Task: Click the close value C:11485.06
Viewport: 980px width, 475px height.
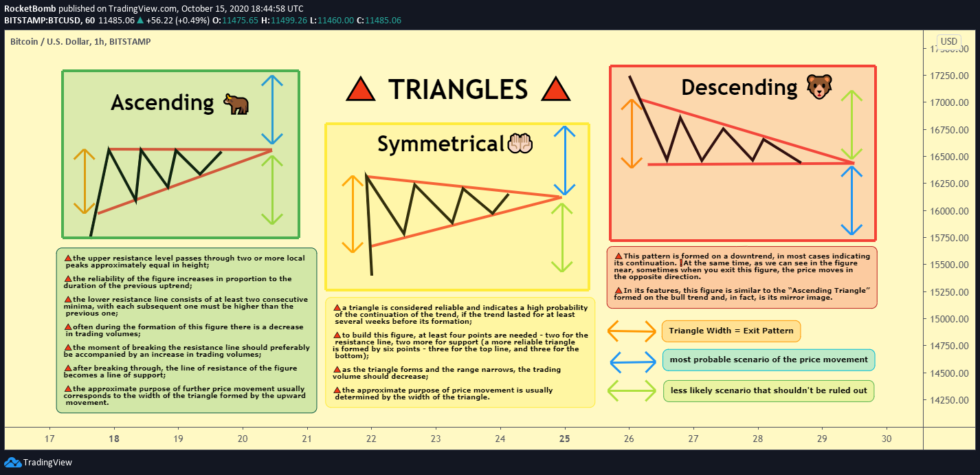Action: [x=379, y=21]
